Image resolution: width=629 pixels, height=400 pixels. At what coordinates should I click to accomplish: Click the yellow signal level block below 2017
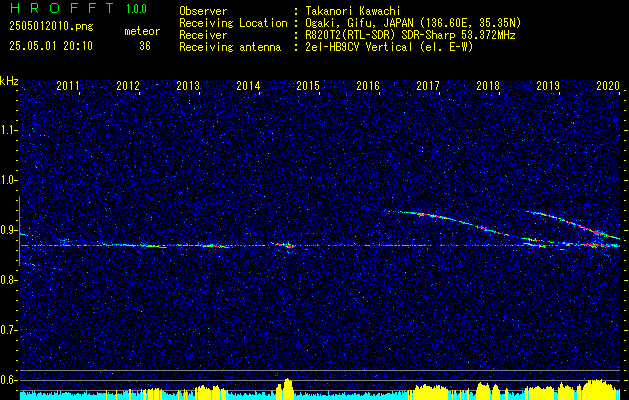coord(431,392)
